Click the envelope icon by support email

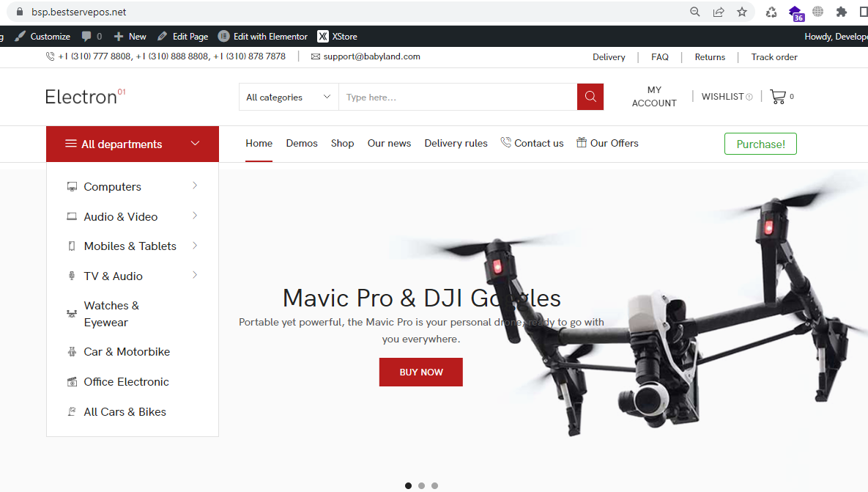(316, 56)
